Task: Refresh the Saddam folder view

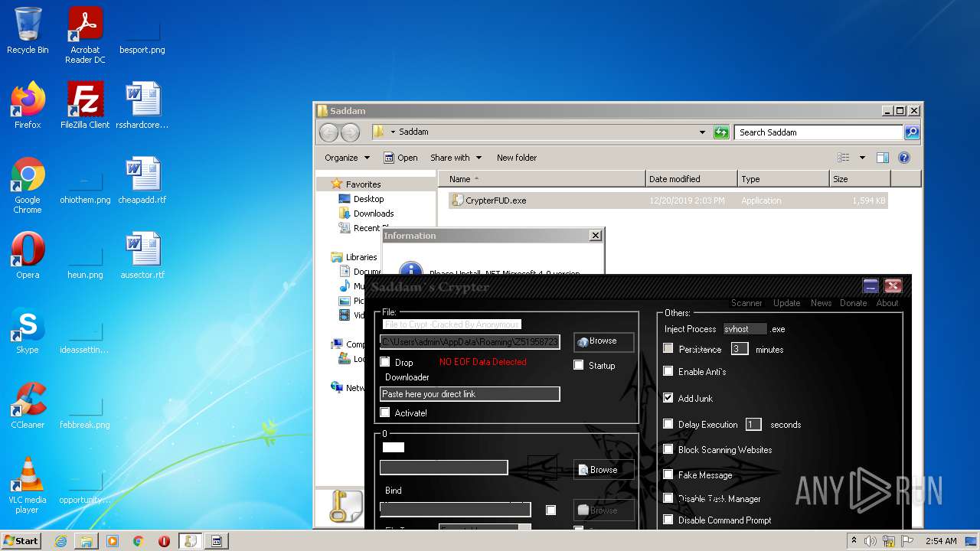Action: pos(721,132)
